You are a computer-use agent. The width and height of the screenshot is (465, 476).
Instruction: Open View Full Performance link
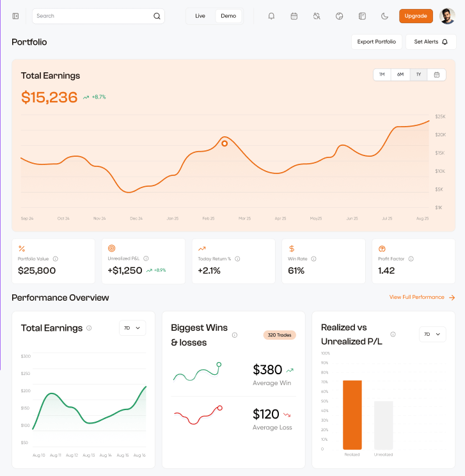click(x=417, y=297)
